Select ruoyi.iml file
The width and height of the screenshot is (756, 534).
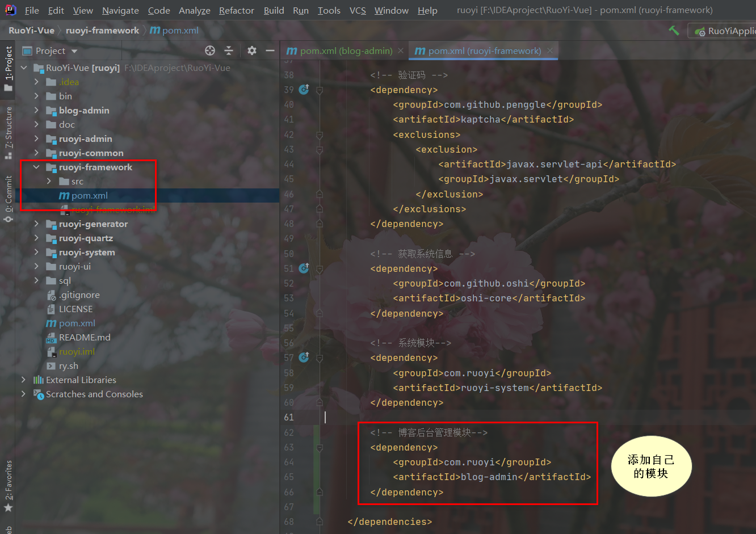tap(77, 352)
